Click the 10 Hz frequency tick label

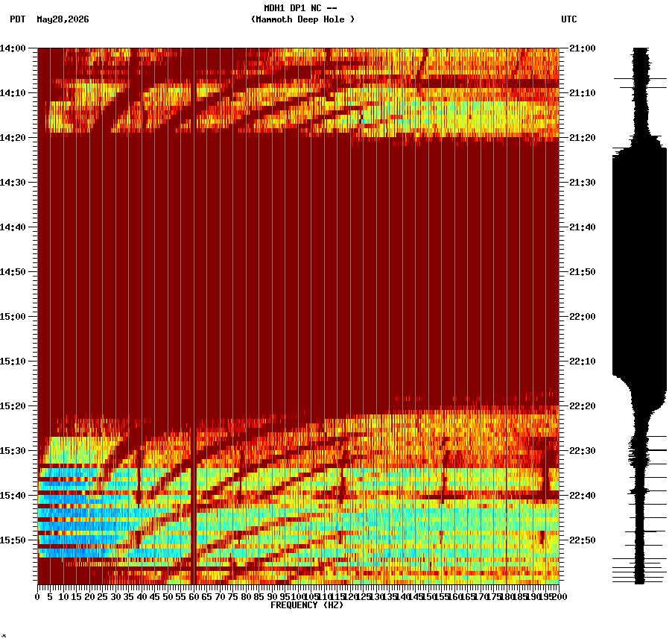(x=63, y=597)
